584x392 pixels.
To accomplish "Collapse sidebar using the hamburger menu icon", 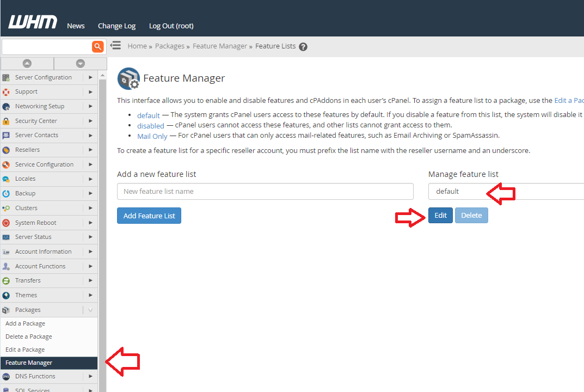I will pos(116,45).
